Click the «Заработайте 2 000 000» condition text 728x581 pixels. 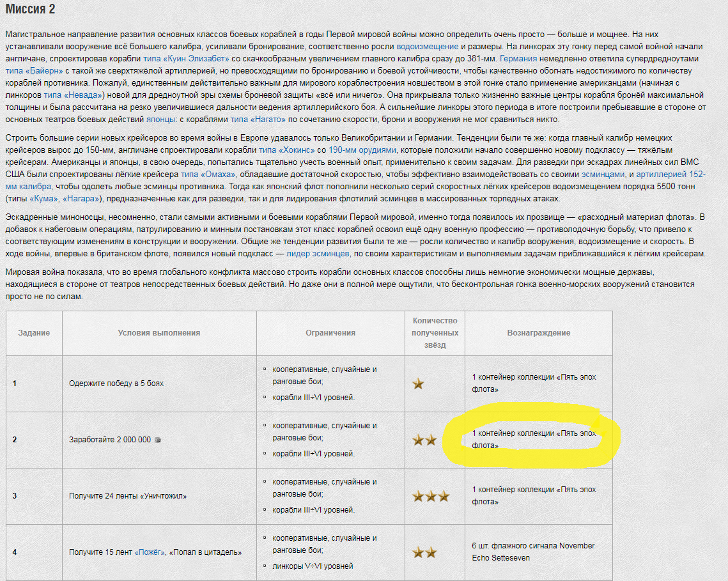[x=110, y=440]
